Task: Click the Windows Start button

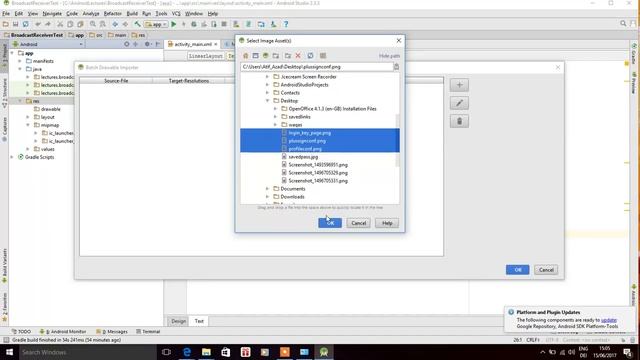Action: [9, 352]
